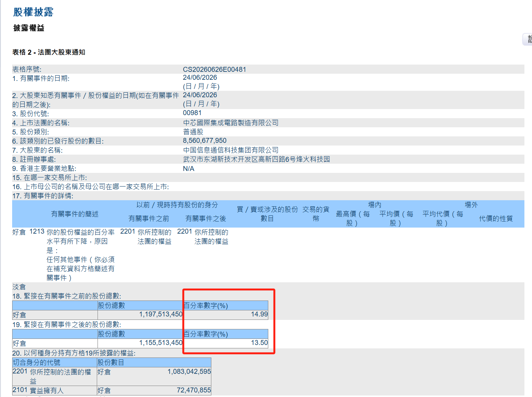Select the title 表格 2 - 法團大股東通知
532x397 pixels.
(x=49, y=52)
